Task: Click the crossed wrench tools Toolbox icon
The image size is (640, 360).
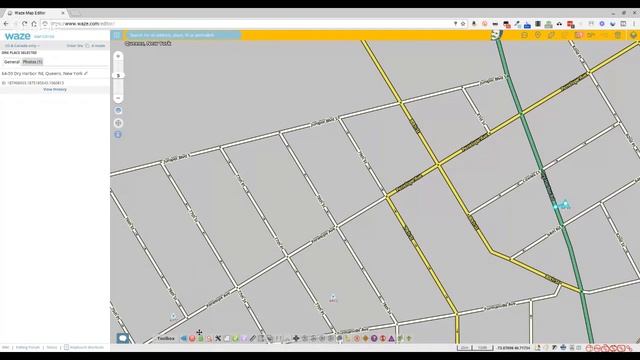Action: click(218, 338)
